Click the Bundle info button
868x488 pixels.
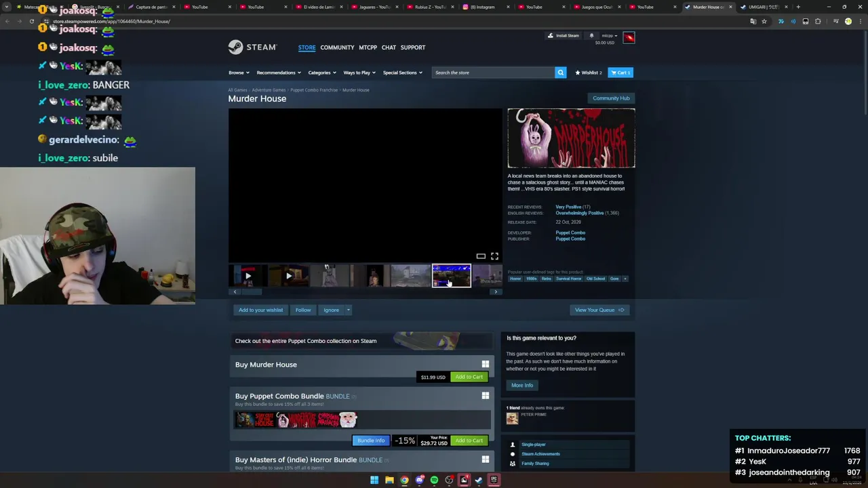(371, 441)
